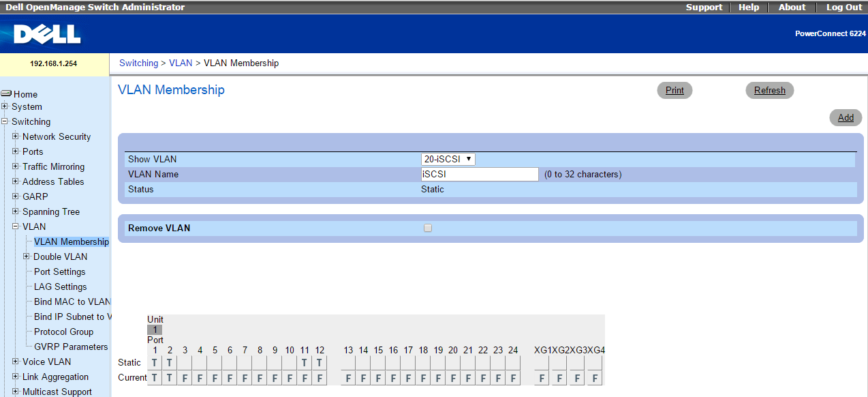Screen dimensions: 868x397
Task: Expand the Address Tables node
Action: tap(16, 181)
